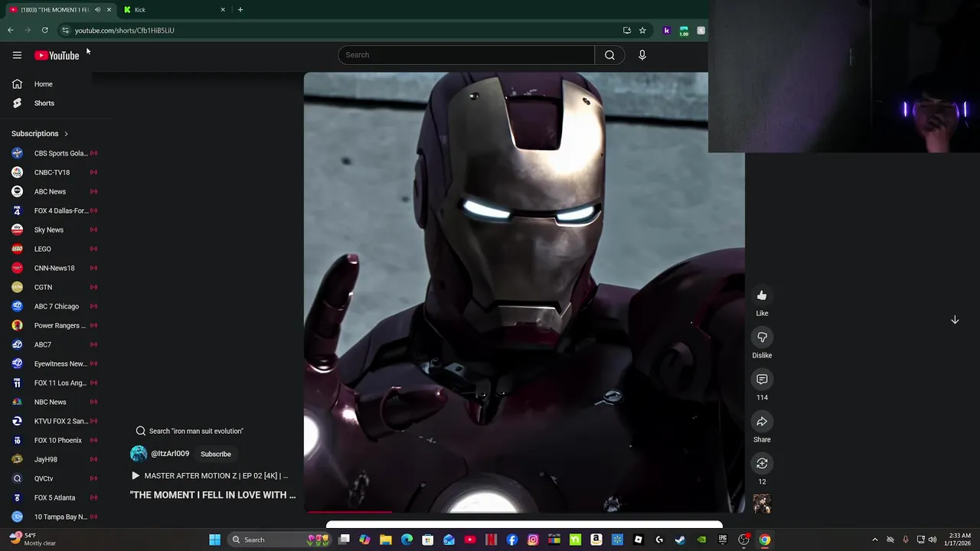Open Shorts in the sidebar
This screenshot has height=551, width=980.
44,103
